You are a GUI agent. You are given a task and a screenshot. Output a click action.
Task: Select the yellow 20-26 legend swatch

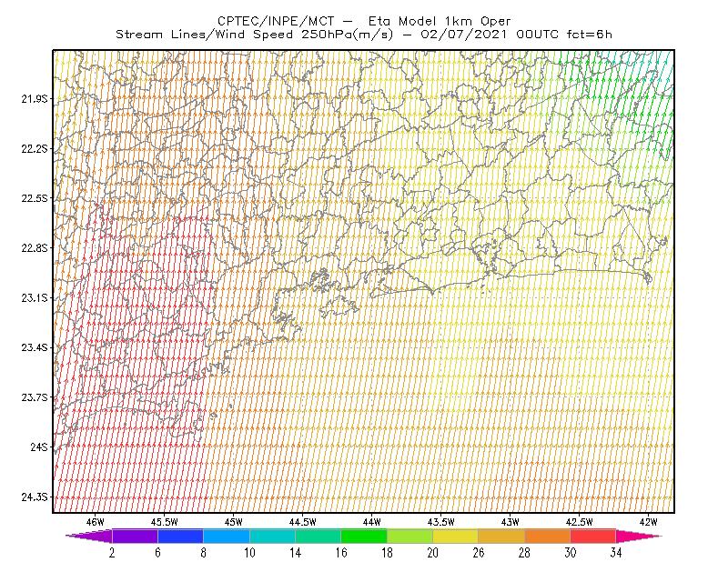point(456,536)
